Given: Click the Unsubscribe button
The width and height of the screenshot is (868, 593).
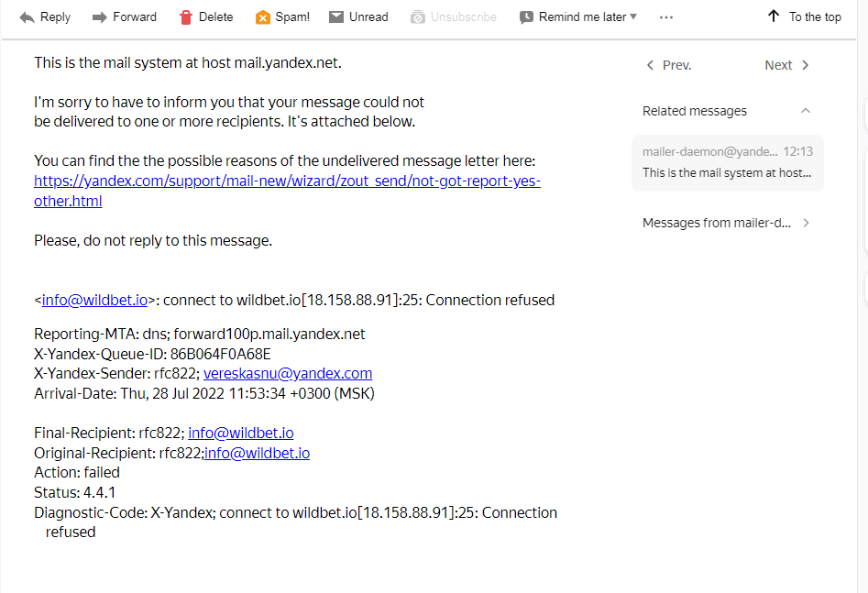Looking at the screenshot, I should 454,17.
